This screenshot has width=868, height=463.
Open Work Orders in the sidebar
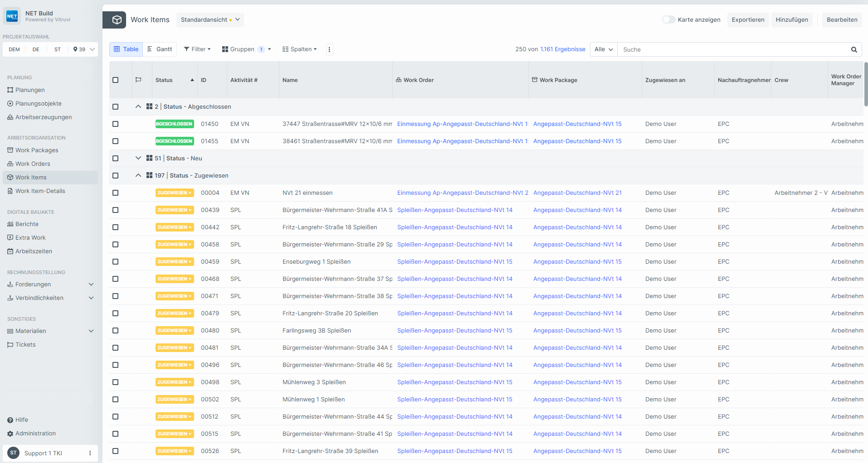(x=33, y=164)
